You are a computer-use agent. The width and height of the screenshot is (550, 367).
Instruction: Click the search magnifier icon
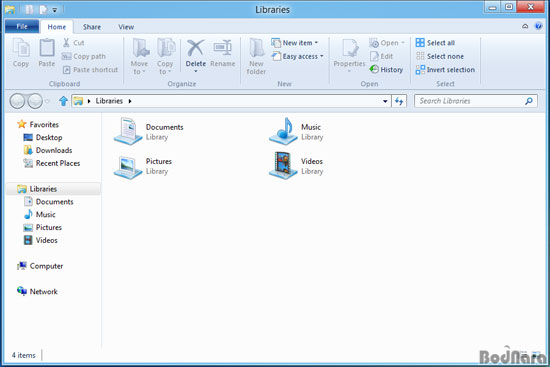[529, 101]
